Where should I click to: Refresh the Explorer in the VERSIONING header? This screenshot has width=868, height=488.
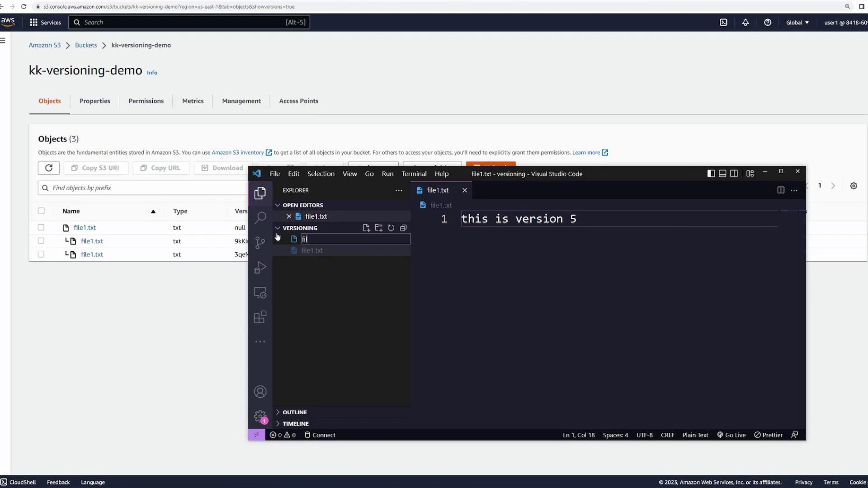391,228
